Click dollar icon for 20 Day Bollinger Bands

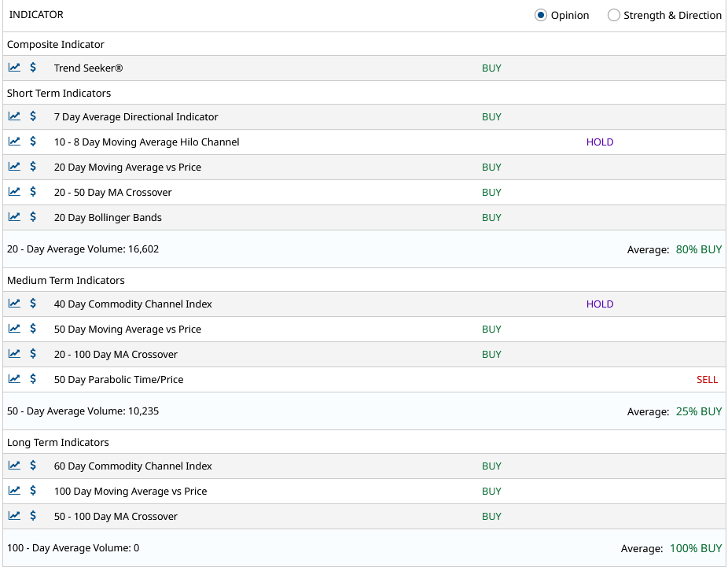(33, 216)
